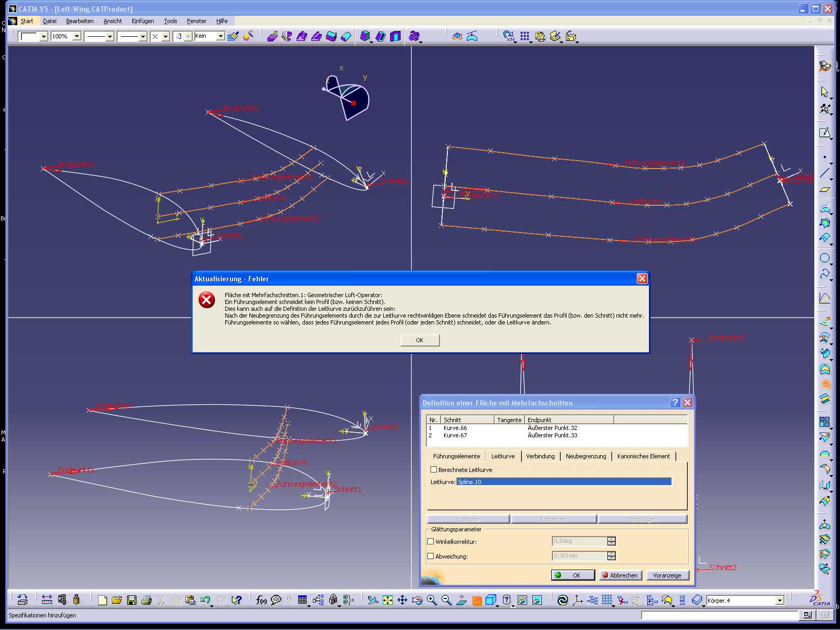Click the Normal View icon
Viewport: 840px width, 630px height.
[x=461, y=600]
